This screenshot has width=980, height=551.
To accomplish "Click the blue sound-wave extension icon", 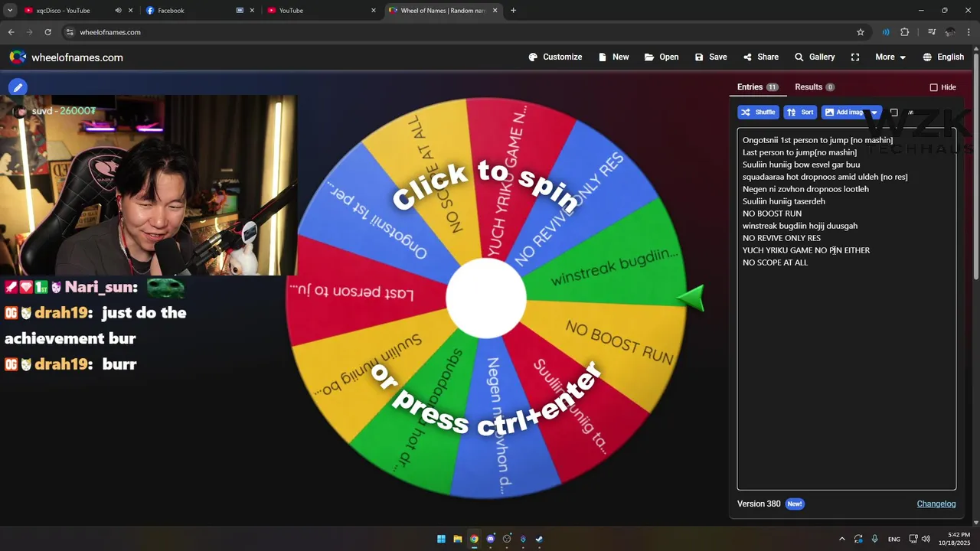I will coord(886,32).
